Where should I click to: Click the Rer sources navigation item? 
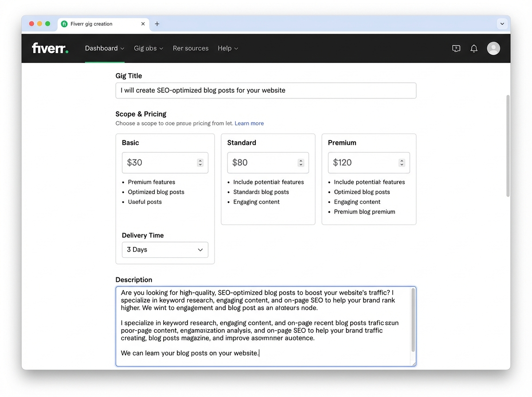(x=191, y=48)
